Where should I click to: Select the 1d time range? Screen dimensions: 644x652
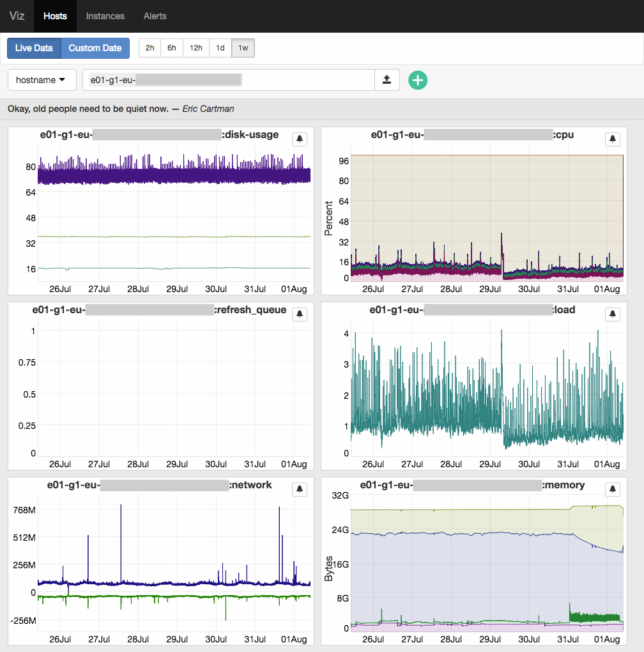(x=220, y=47)
